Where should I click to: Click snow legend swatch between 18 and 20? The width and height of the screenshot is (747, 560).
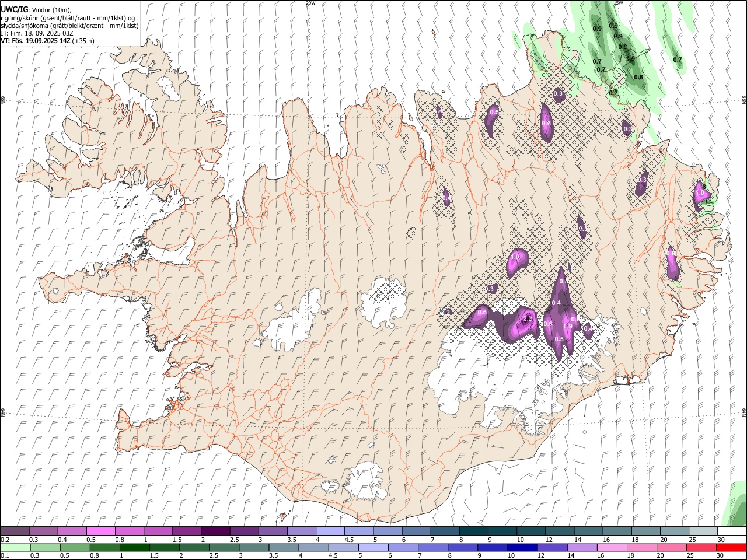[645, 531]
